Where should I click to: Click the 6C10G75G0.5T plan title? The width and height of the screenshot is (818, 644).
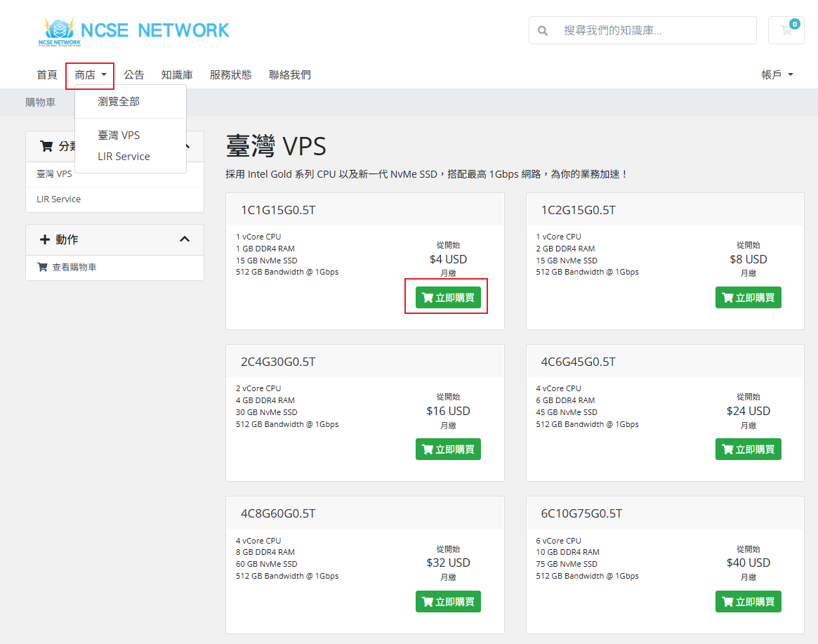click(581, 514)
